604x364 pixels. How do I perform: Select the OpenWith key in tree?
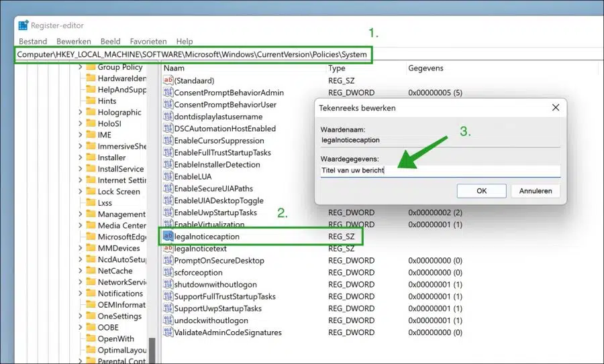click(x=115, y=339)
